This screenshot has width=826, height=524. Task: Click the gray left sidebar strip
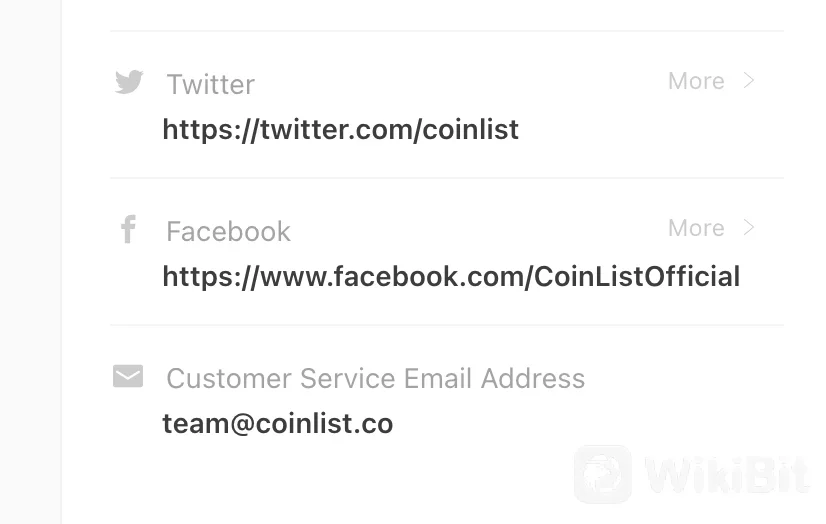pyautogui.click(x=30, y=262)
